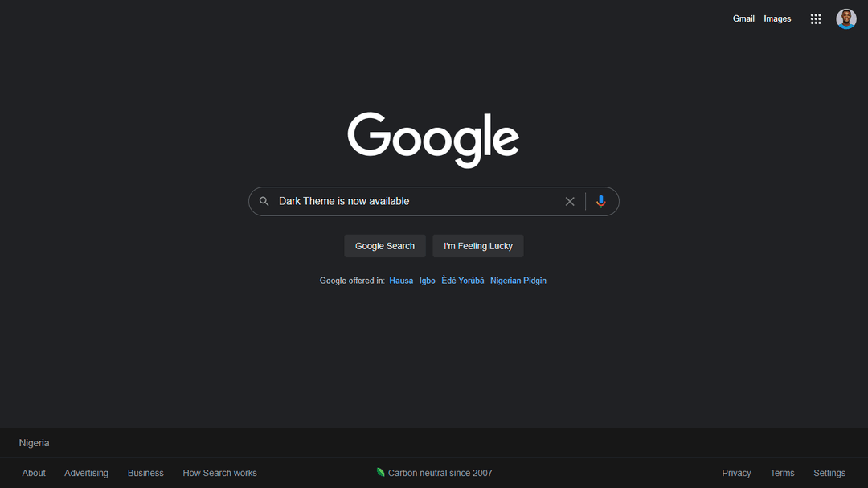Click the Google logo
The height and width of the screenshot is (488, 868).
pos(433,140)
